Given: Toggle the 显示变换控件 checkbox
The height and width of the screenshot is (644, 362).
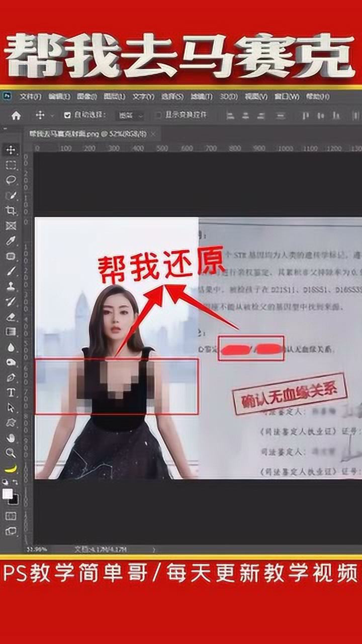Looking at the screenshot, I should [159, 115].
